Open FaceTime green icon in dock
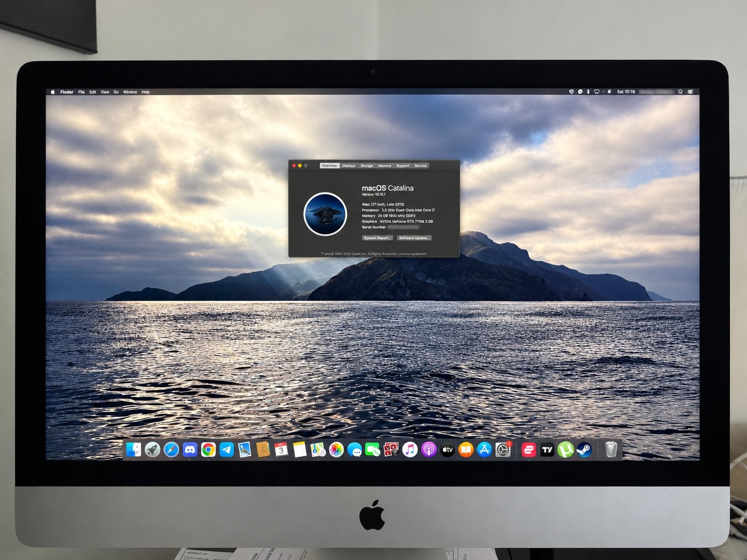 point(372,450)
